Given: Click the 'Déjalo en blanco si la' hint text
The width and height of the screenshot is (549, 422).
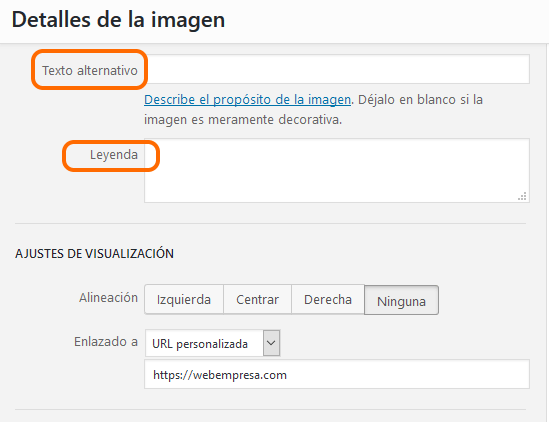Looking at the screenshot, I should [x=421, y=100].
